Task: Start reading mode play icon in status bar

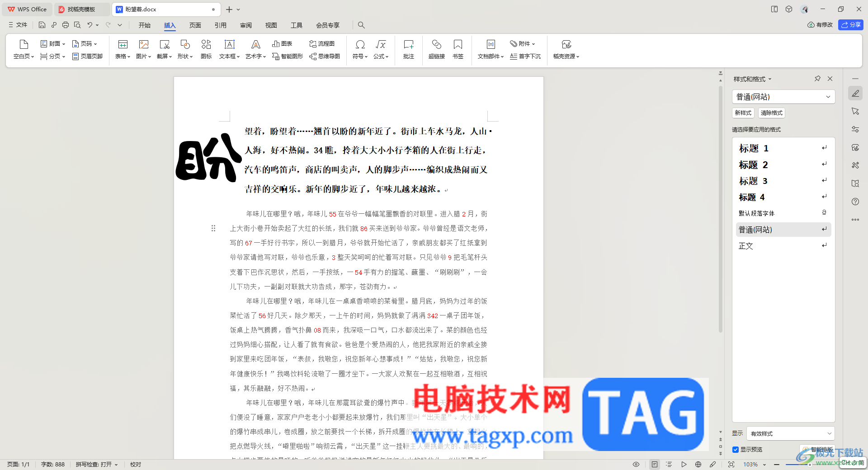Action: coord(684,464)
